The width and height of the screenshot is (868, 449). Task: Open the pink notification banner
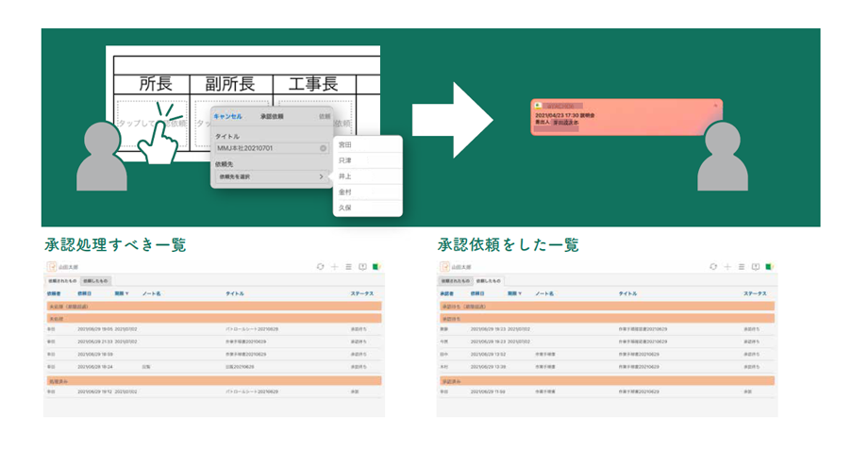(x=626, y=117)
